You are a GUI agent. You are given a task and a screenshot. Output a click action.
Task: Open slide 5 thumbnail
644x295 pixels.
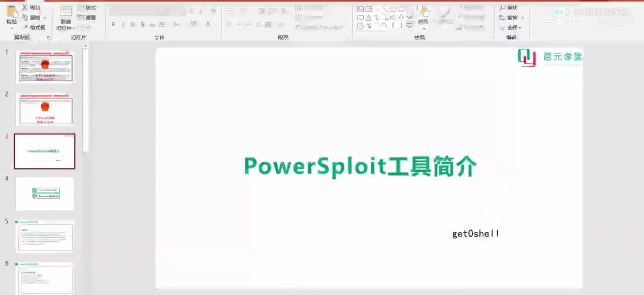click(x=45, y=236)
